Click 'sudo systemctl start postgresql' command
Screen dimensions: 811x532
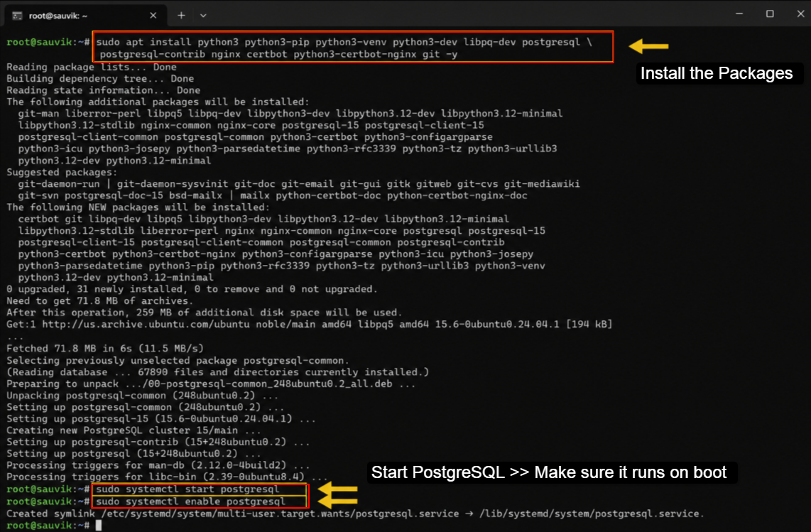click(187, 489)
